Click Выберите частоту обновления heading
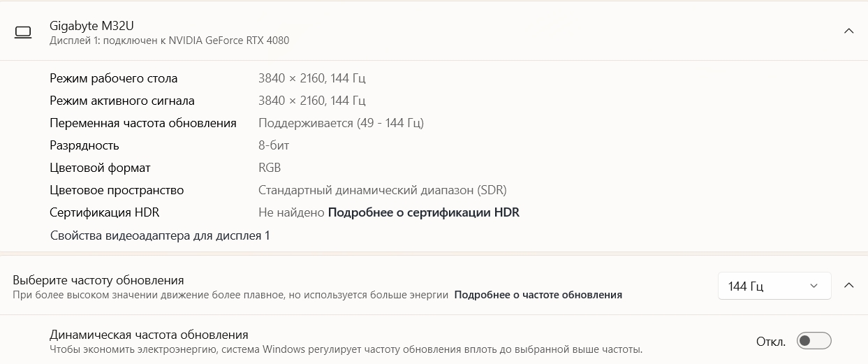The height and width of the screenshot is (364, 868). [98, 280]
